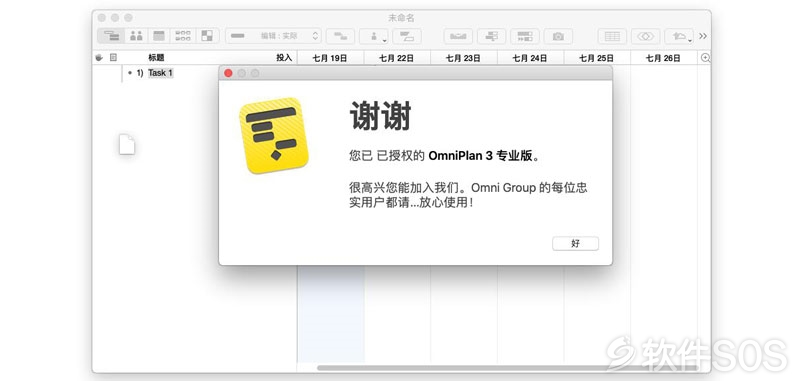The width and height of the screenshot is (800, 381).
Task: Click the 七月 23日 date header
Action: [463, 58]
